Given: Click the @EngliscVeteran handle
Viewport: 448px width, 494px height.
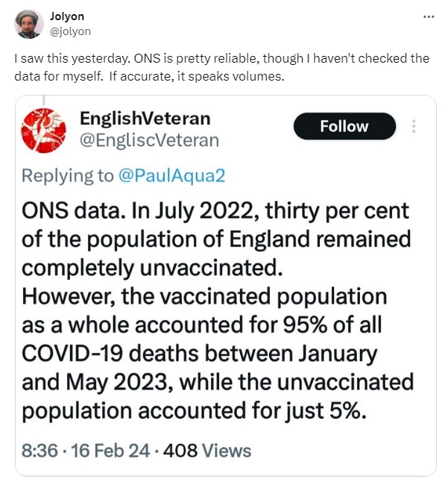Looking at the screenshot, I should tap(149, 140).
